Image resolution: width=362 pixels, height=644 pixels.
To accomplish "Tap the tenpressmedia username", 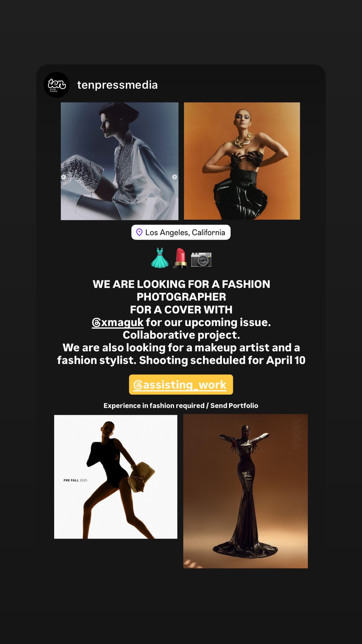I will [117, 85].
